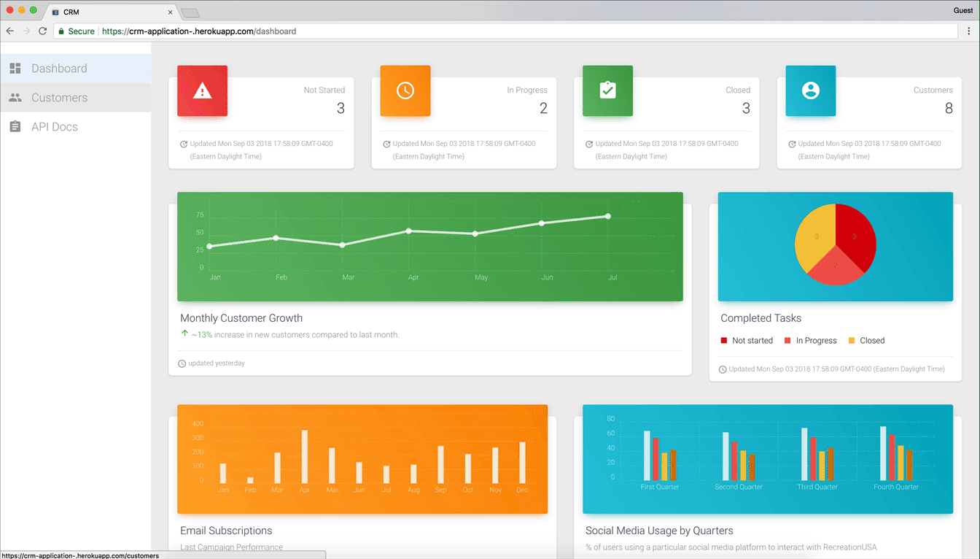980x559 pixels.
Task: Switch to the CRM browser tab
Action: pyautogui.click(x=112, y=12)
